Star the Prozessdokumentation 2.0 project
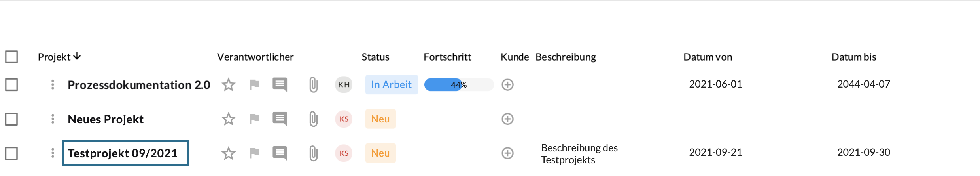Image resolution: width=980 pixels, height=176 pixels. [228, 85]
